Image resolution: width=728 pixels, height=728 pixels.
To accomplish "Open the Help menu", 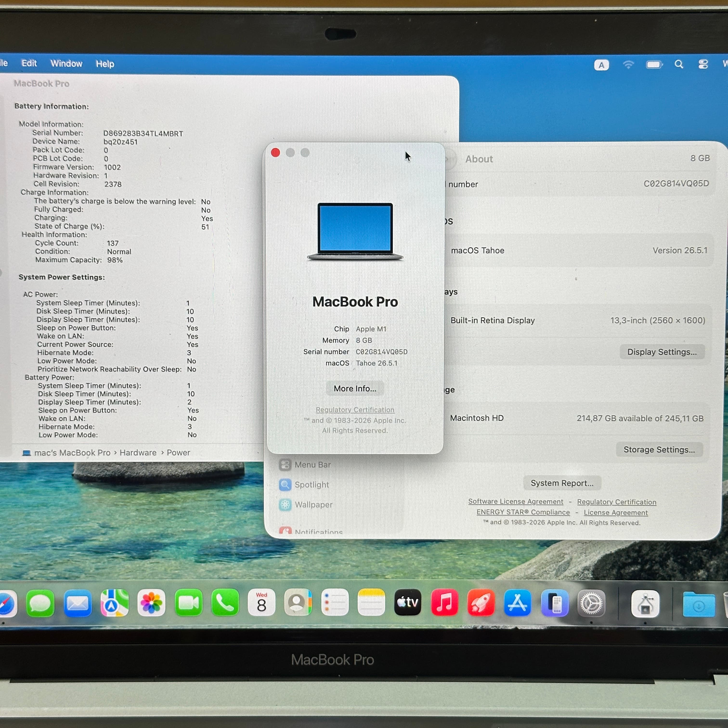I will tap(105, 64).
